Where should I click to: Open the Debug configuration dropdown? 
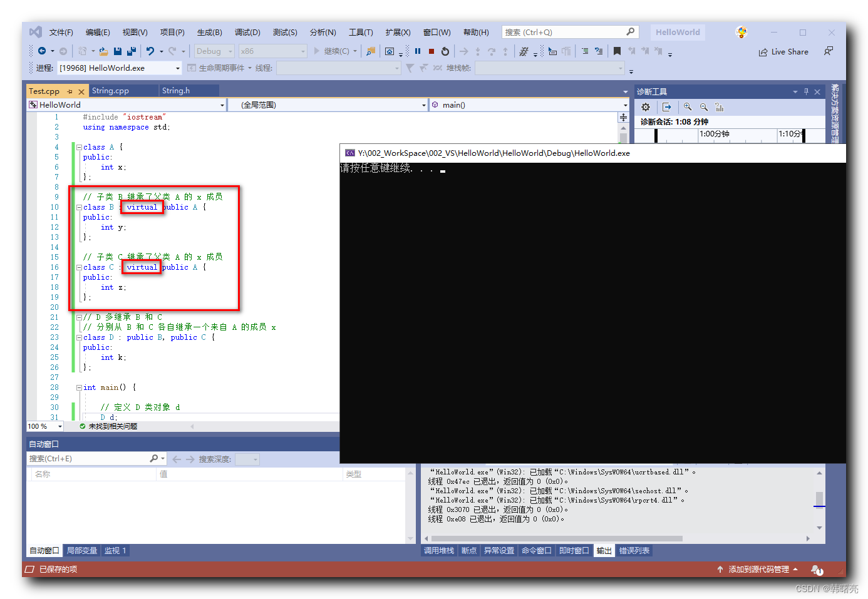tap(214, 51)
